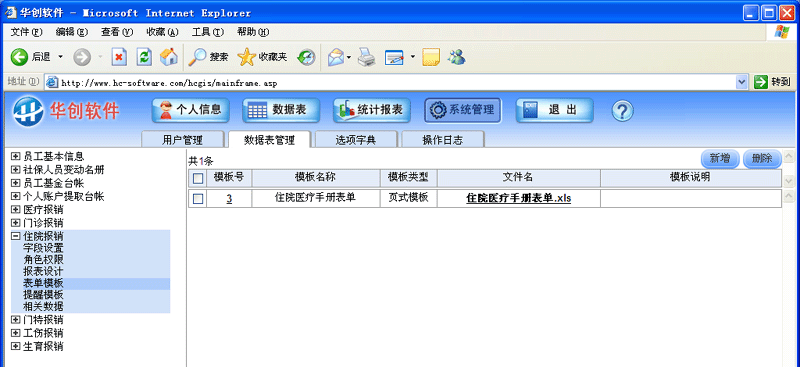800x367 pixels.
Task: Expand the 生育报销 tree node
Action: (15, 347)
